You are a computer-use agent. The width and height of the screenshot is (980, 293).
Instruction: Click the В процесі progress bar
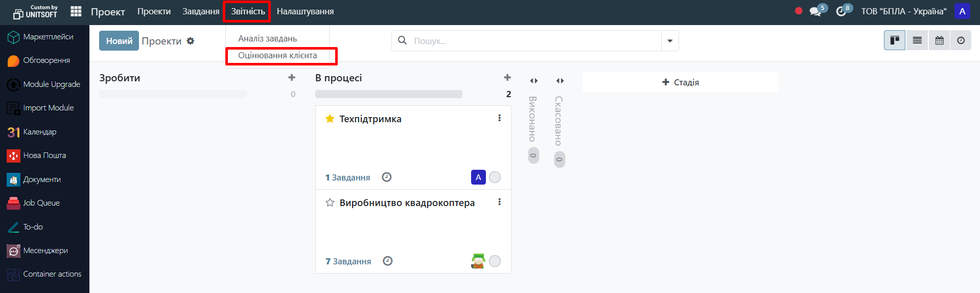tap(388, 94)
